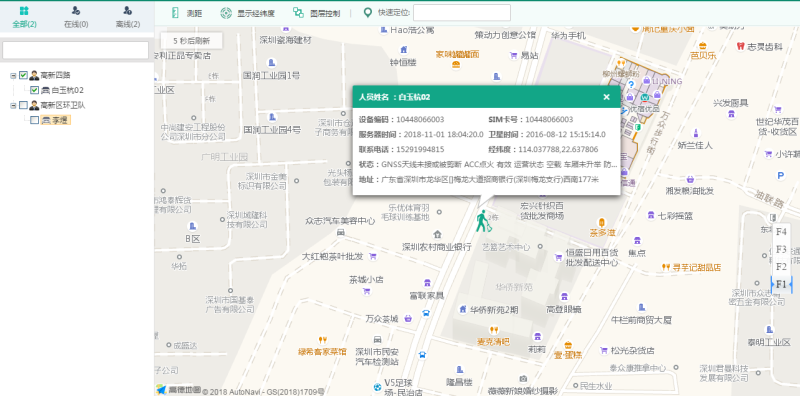Select floor F4 in the floor selector
The image size is (800, 396).
point(781,232)
